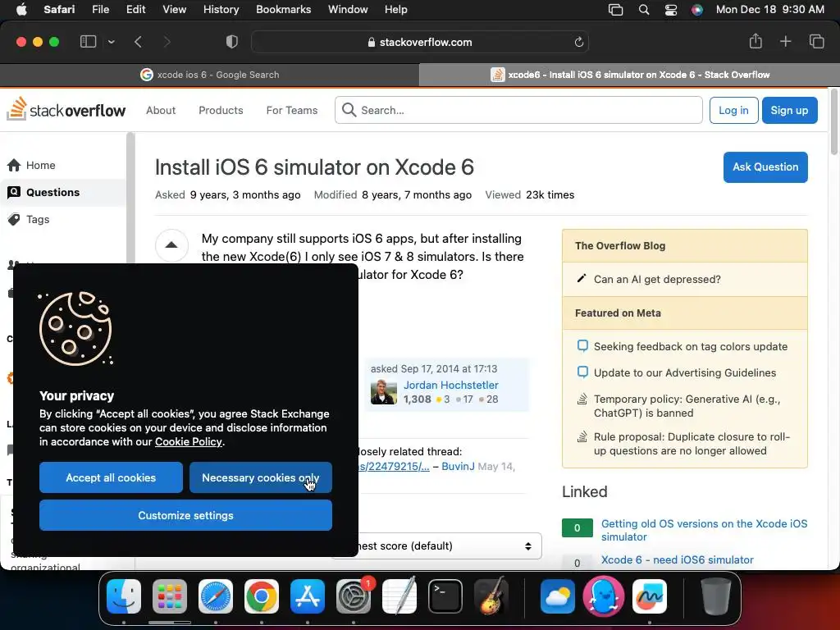Open the sidebar options chevron
Screen dimensions: 840x630
[111, 42]
